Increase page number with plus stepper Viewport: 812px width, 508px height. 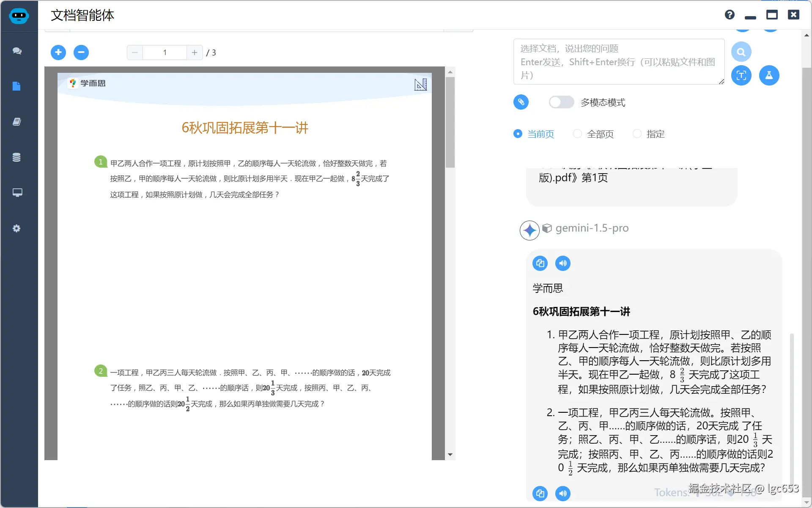(195, 52)
